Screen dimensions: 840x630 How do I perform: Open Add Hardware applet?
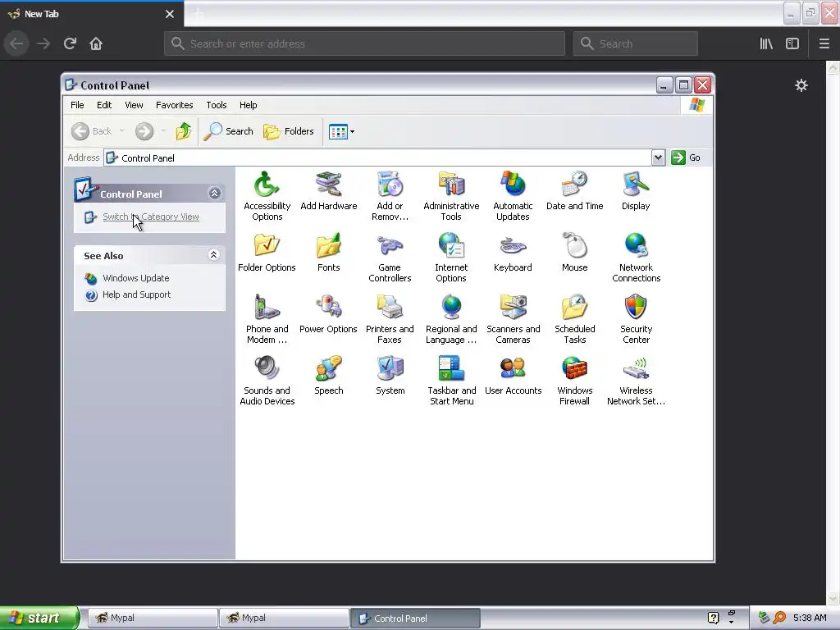[328, 191]
